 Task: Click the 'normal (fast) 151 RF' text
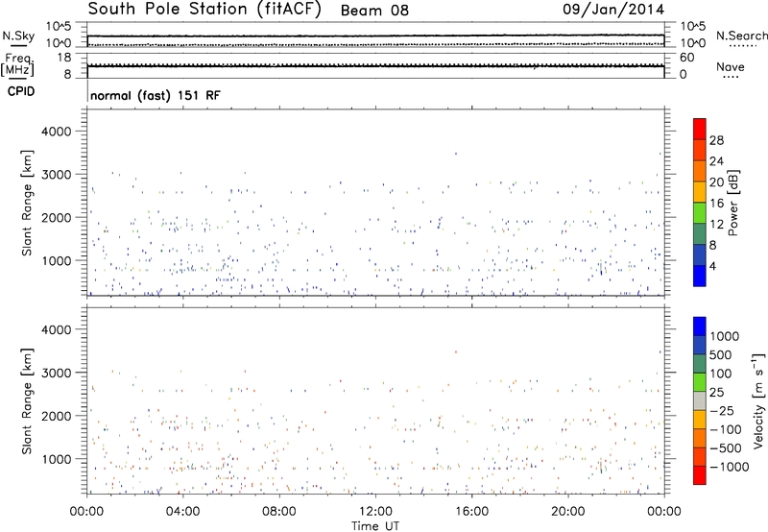click(x=156, y=95)
